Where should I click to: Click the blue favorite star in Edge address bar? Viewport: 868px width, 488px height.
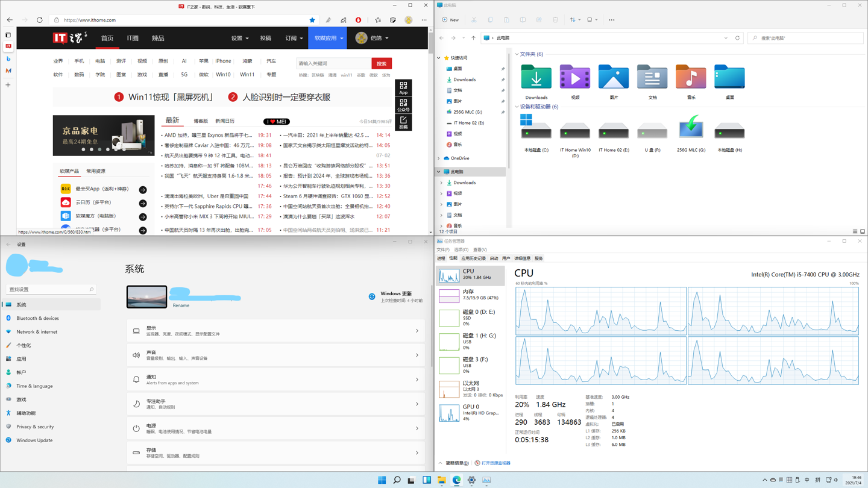point(312,20)
